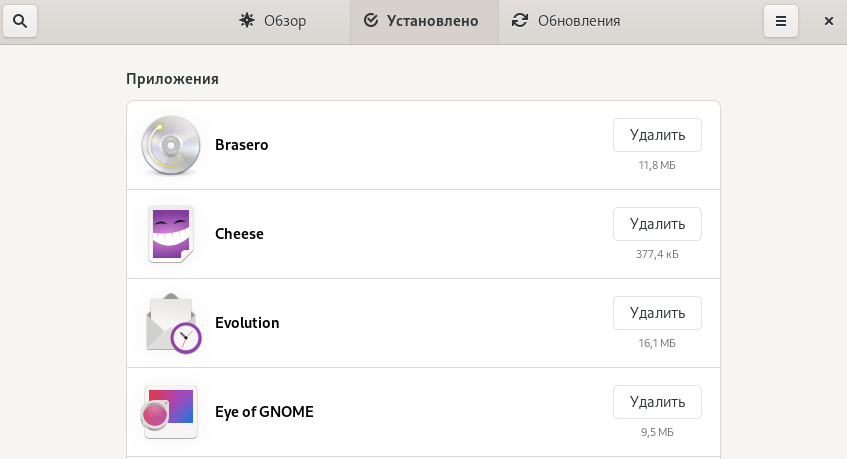Click the search magnifier icon
This screenshot has height=459, width=847.
click(20, 21)
